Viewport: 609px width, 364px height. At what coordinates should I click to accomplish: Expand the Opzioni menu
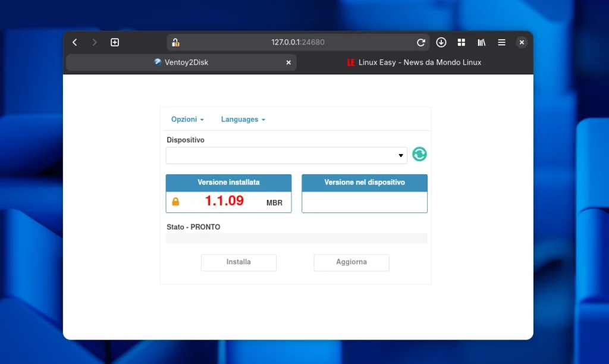(x=187, y=119)
